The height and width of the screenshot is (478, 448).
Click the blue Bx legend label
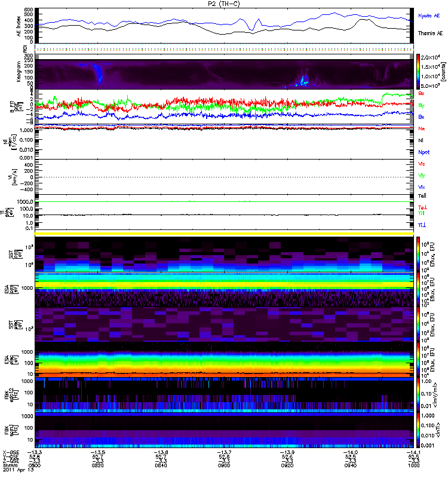point(421,117)
